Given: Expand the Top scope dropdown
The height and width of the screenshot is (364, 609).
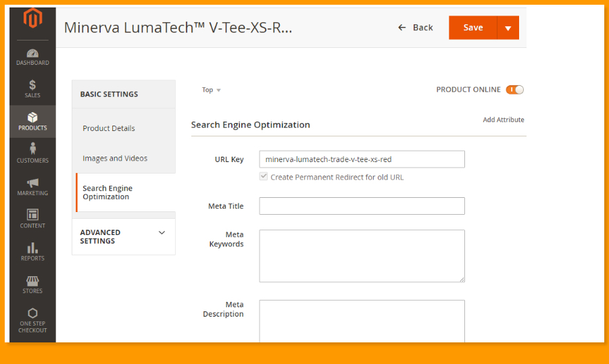Looking at the screenshot, I should pos(211,90).
